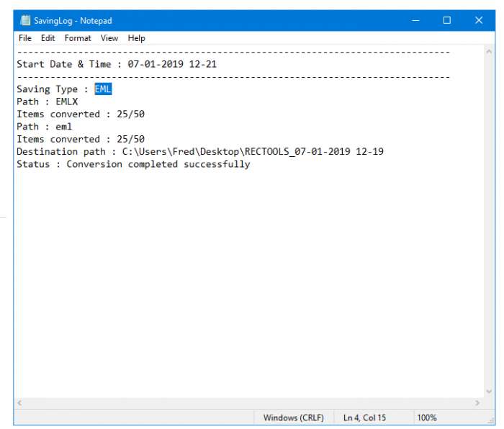Click the 'Start Date & Time' line
504x429 pixels.
[x=117, y=64]
